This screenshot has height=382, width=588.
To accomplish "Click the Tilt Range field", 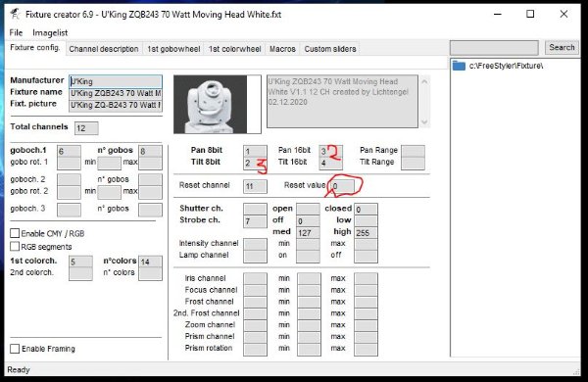I will [x=413, y=163].
